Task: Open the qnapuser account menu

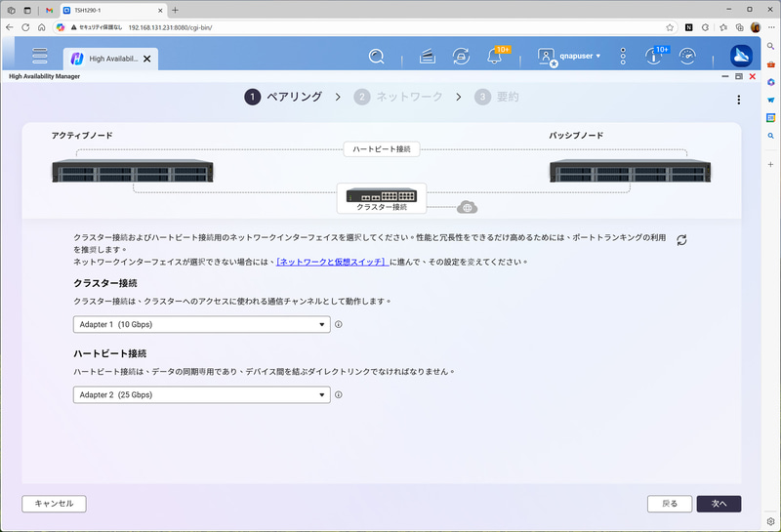Action: [x=569, y=57]
